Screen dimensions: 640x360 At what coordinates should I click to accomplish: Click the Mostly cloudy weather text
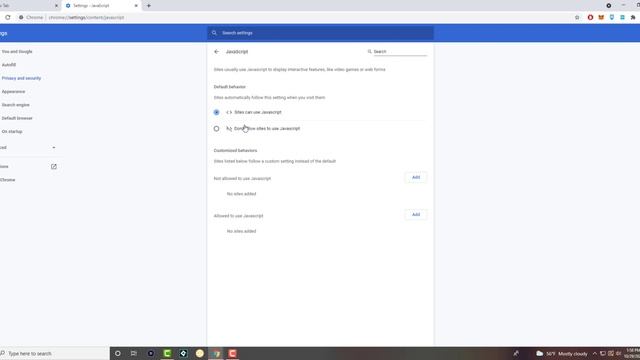573,354
